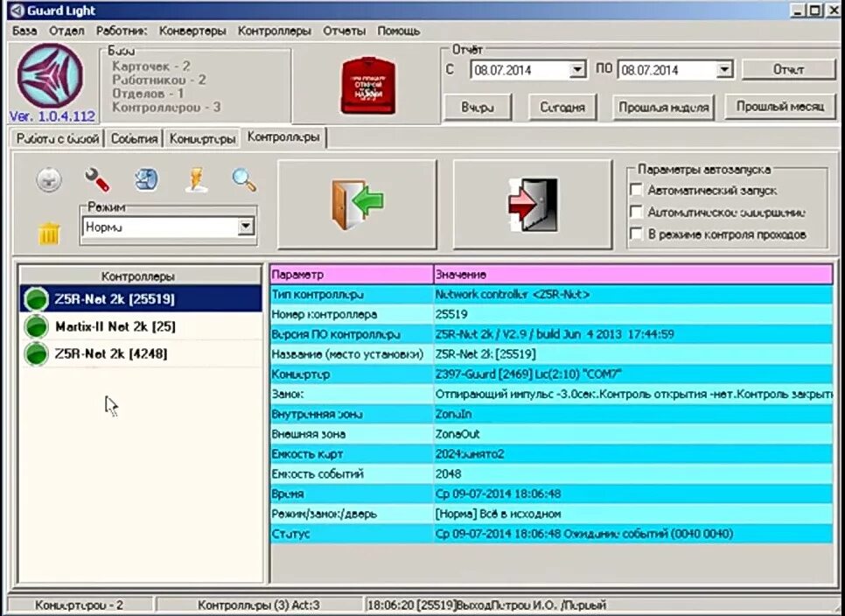The width and height of the screenshot is (845, 616).
Task: Click the Время parameter row
Action: [x=551, y=493]
